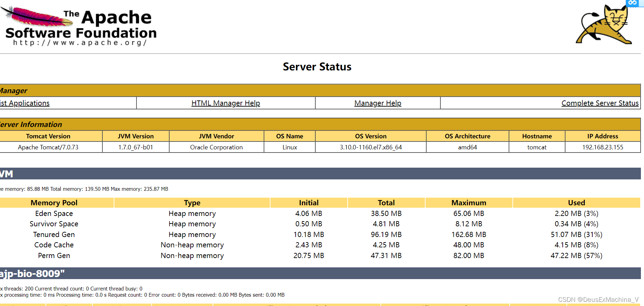Click the free memory summary line

[x=84, y=189]
